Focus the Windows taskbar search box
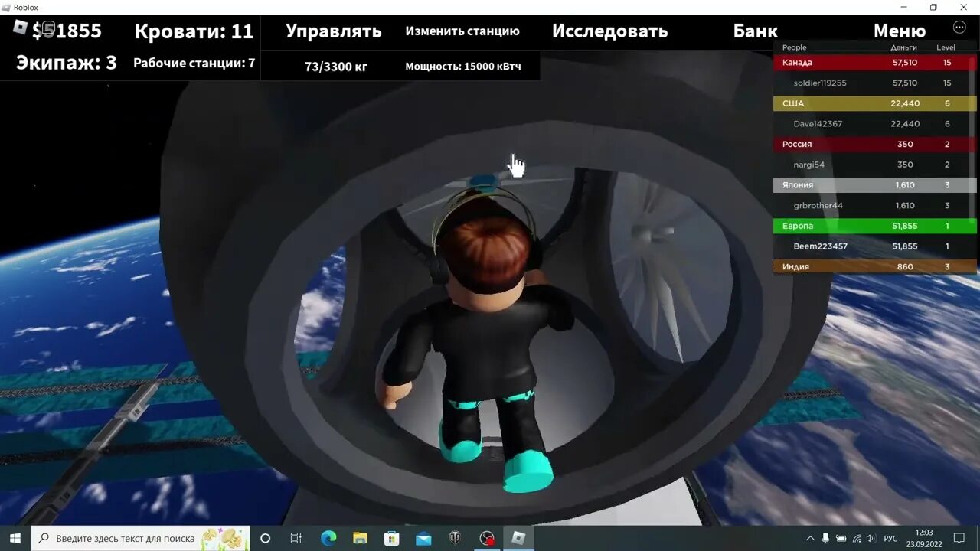The height and width of the screenshot is (551, 980). [140, 538]
